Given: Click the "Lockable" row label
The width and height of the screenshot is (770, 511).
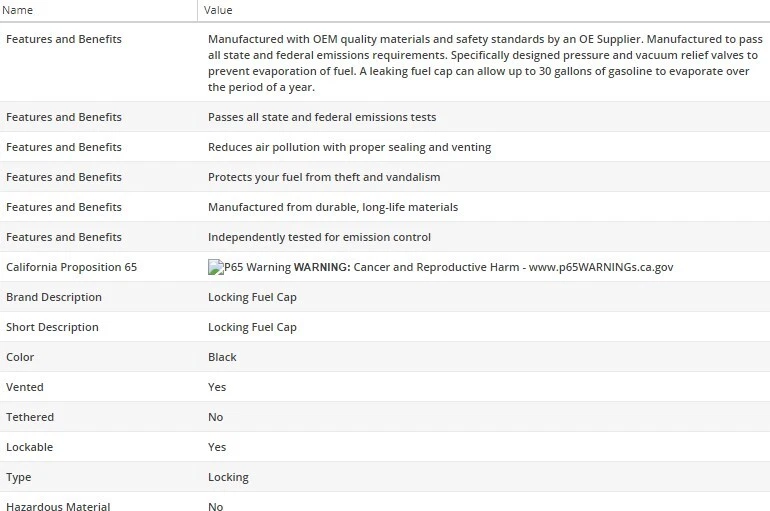Looking at the screenshot, I should 30,447.
